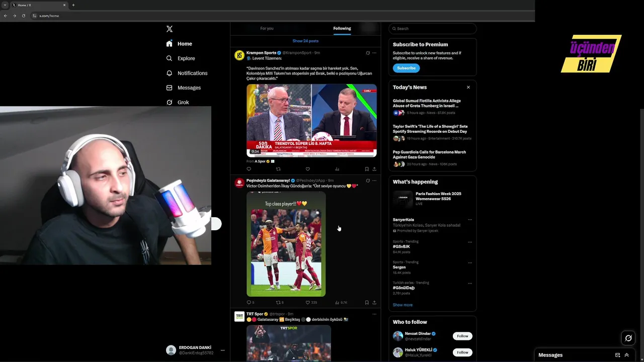Bookmark the Krampon Sports post
Viewport: 644px width, 362px height.
(367, 169)
